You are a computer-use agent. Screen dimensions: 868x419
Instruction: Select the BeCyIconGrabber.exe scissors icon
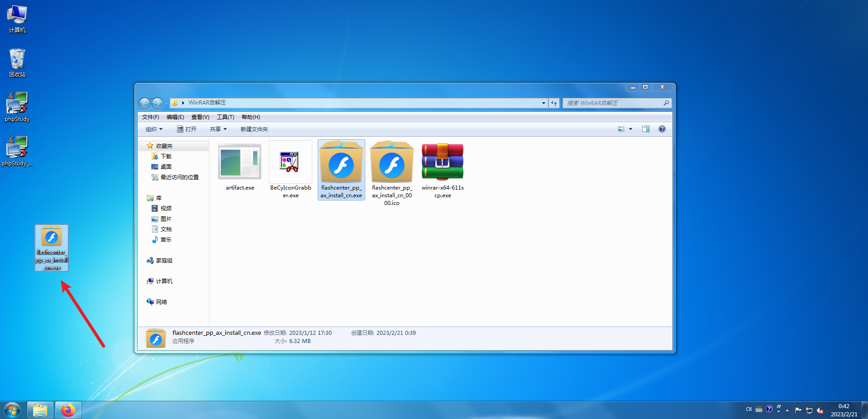click(290, 162)
